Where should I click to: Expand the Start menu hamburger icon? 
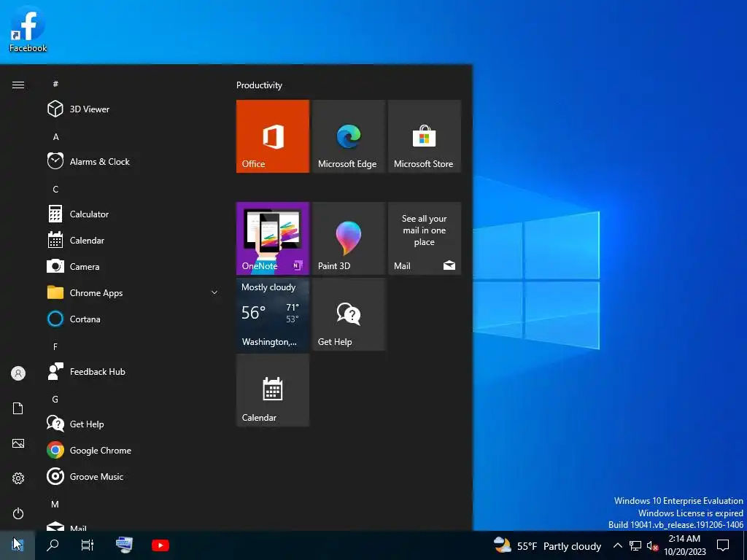(x=18, y=85)
